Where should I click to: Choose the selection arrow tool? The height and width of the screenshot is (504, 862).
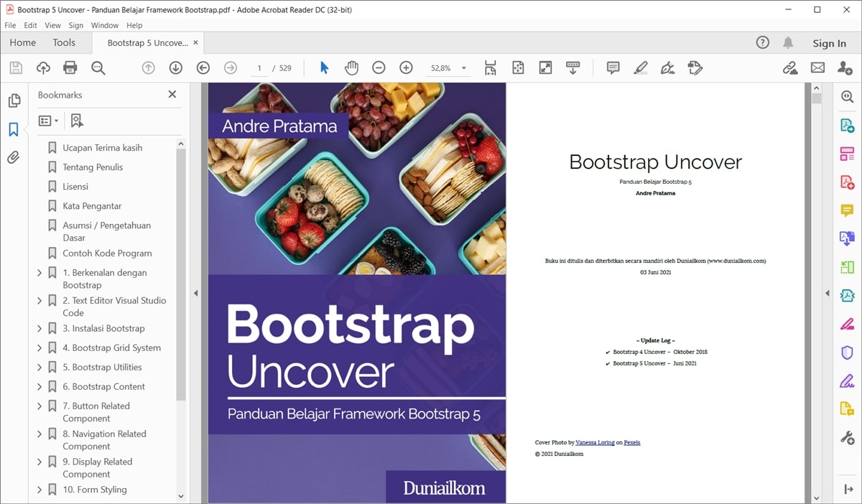324,68
